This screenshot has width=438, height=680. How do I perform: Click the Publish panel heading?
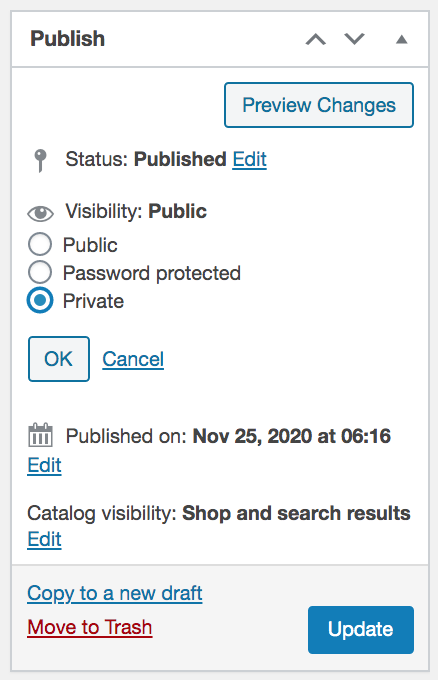click(68, 39)
